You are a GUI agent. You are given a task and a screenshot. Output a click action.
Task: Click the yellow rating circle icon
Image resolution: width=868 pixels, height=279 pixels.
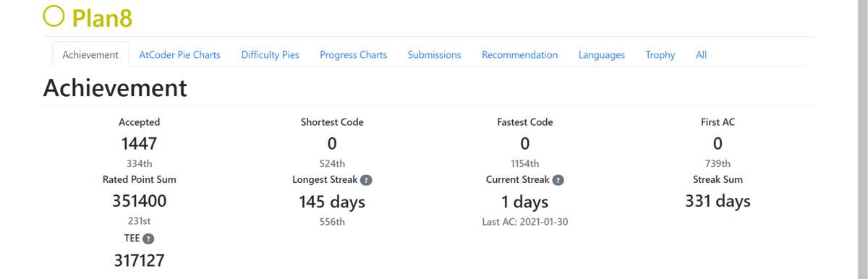click(x=54, y=16)
